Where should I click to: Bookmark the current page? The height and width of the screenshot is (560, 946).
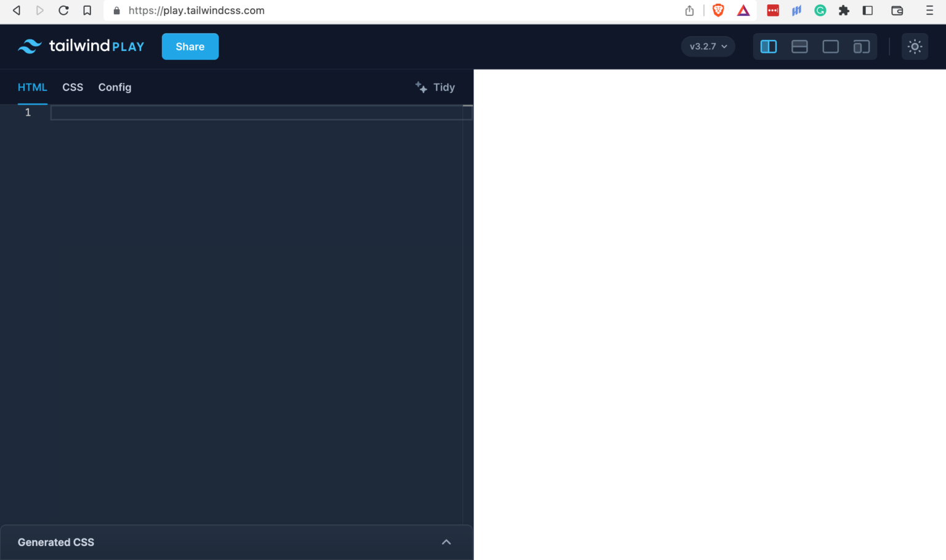(87, 10)
